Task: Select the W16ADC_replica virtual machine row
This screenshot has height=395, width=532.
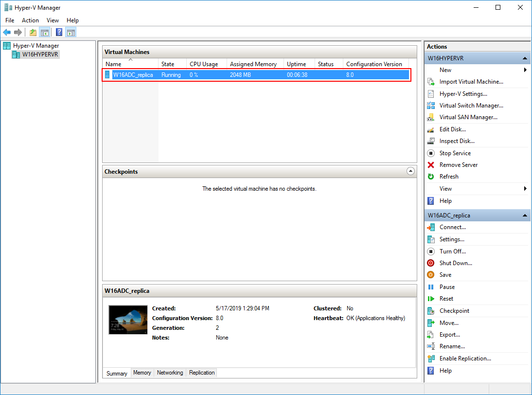Action: (256, 75)
